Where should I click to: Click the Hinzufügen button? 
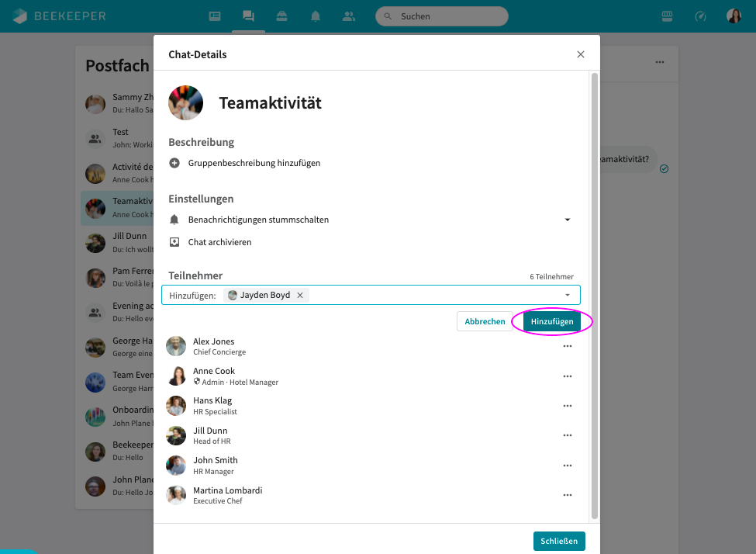click(x=552, y=321)
